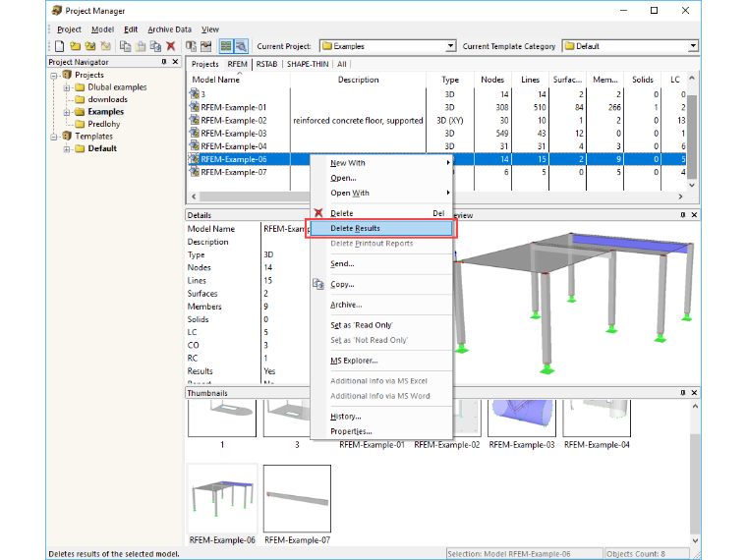Screen dimensions: 747x560
Task: Expand the Dlubal examples tree folder
Action: pos(67,87)
